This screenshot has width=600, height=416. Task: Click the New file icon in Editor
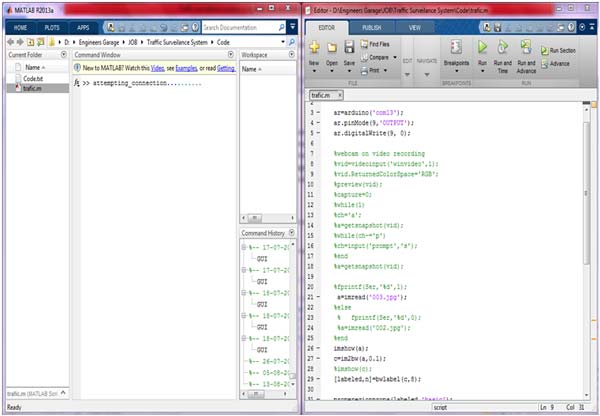click(x=314, y=47)
